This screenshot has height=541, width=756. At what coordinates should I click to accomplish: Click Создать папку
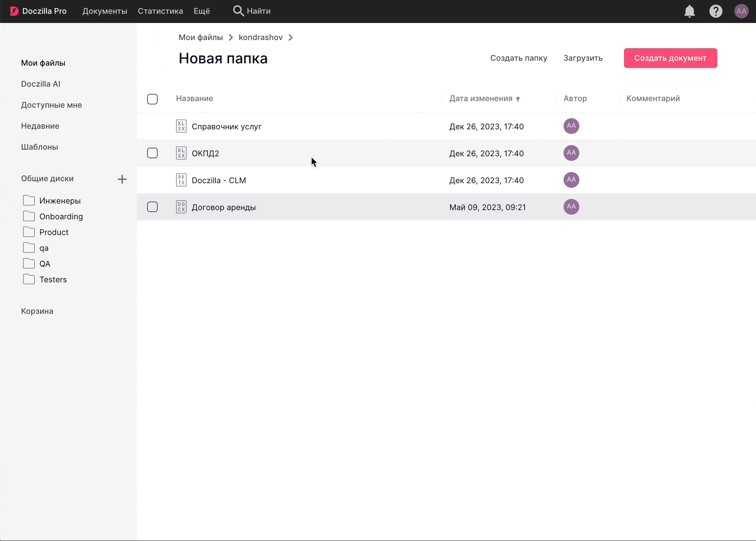[x=519, y=58]
